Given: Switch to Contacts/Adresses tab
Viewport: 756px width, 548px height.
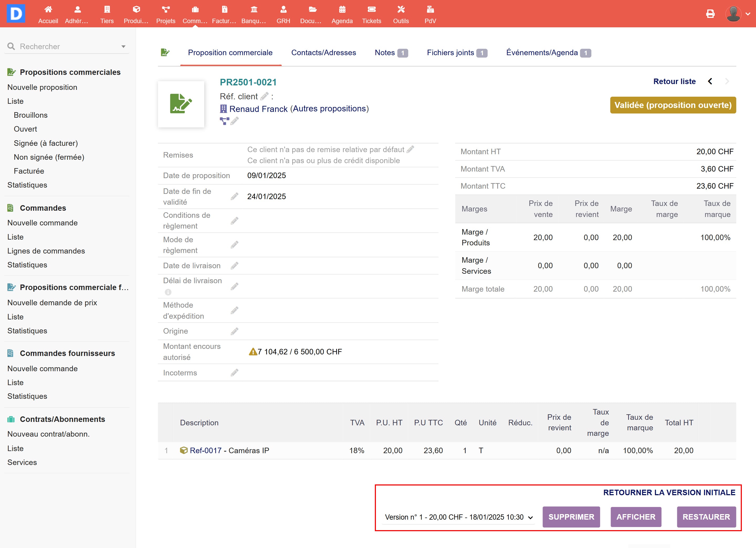Looking at the screenshot, I should pos(323,53).
